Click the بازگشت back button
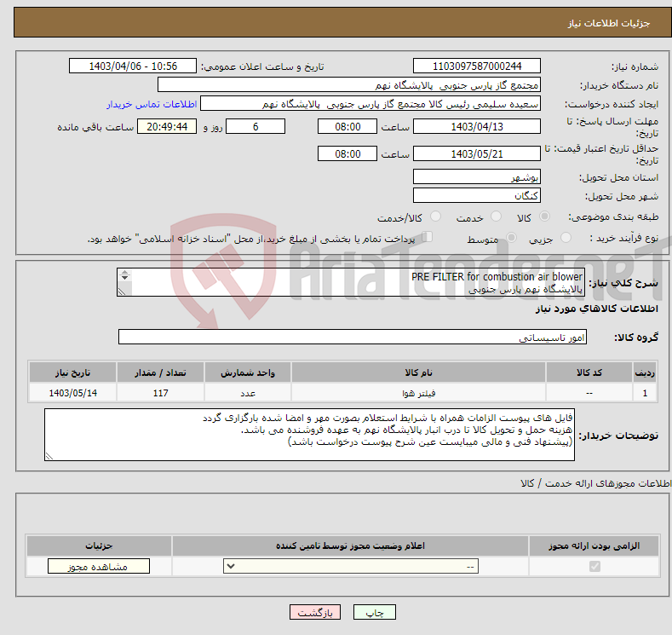 pyautogui.click(x=314, y=612)
